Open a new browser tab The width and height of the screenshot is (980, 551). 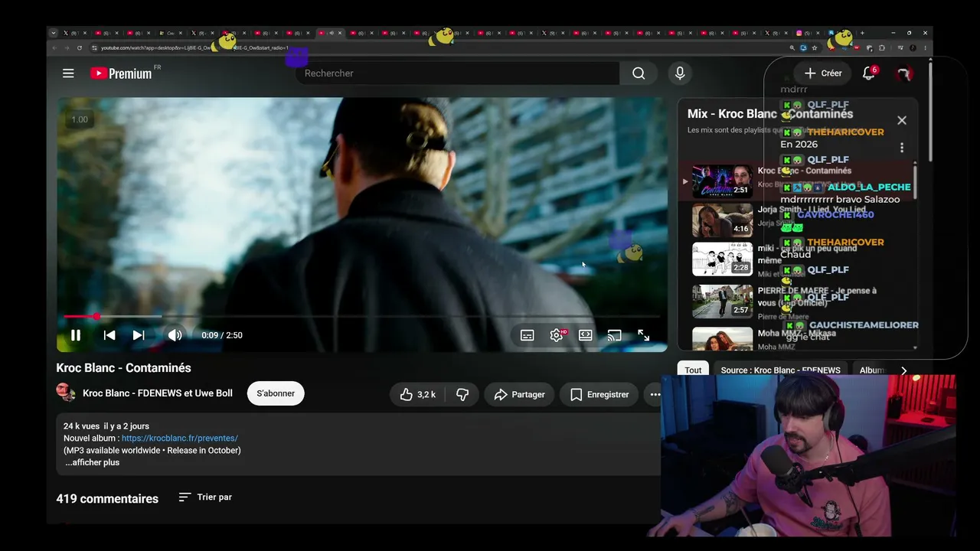coord(862,33)
